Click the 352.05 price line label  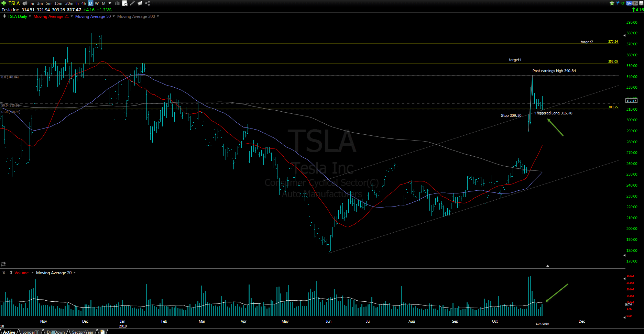[x=613, y=62]
